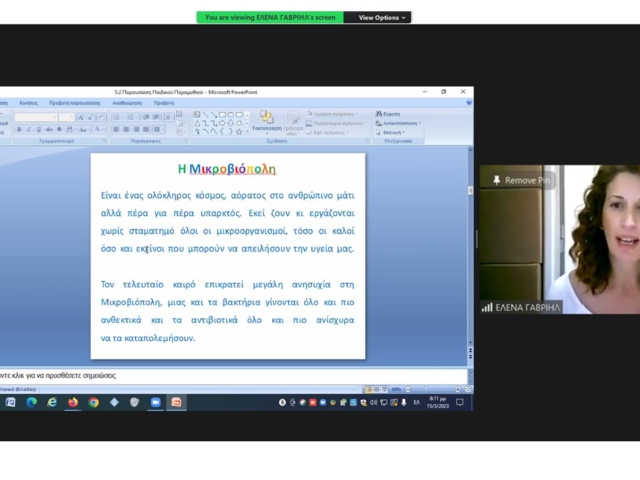Click the screen sharing banner text
Image resolution: width=640 pixels, height=480 pixels.
(x=270, y=18)
